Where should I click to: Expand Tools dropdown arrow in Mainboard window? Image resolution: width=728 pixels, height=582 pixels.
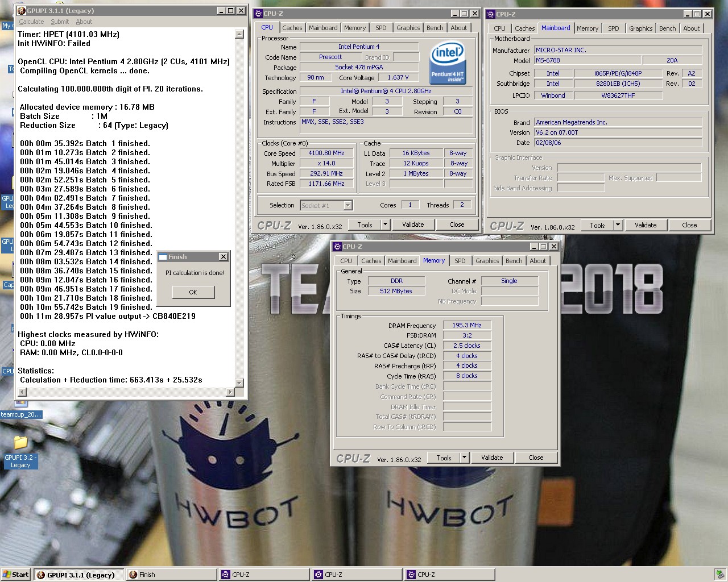coord(618,225)
